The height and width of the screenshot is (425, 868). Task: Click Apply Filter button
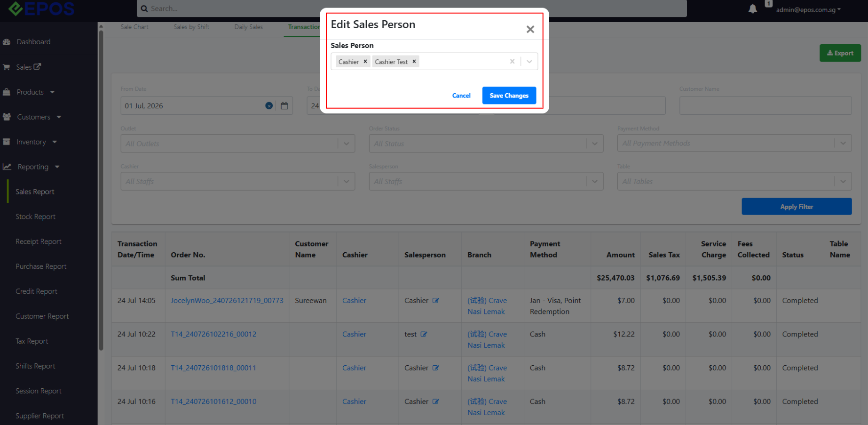click(797, 207)
